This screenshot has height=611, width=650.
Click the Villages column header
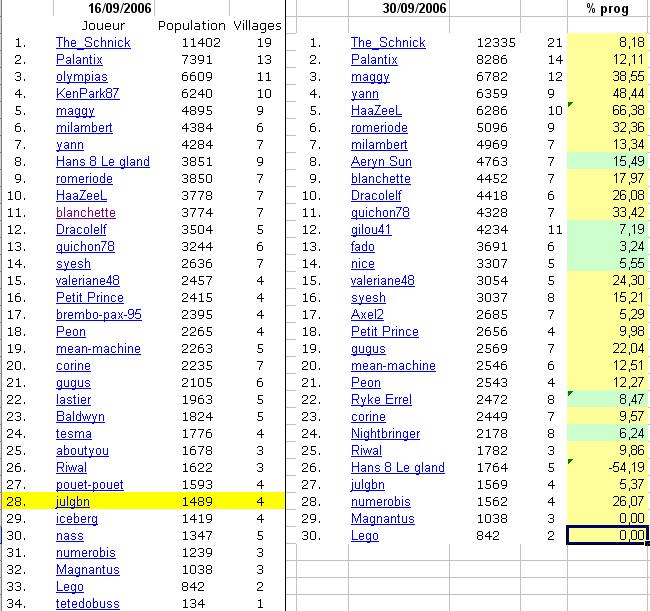pos(257,26)
